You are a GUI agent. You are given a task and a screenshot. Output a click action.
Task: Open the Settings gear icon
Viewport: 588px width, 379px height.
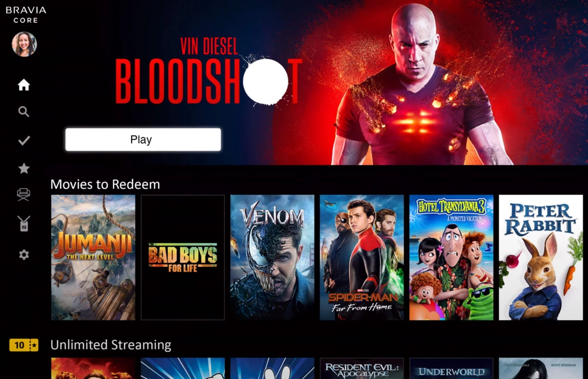click(x=24, y=255)
